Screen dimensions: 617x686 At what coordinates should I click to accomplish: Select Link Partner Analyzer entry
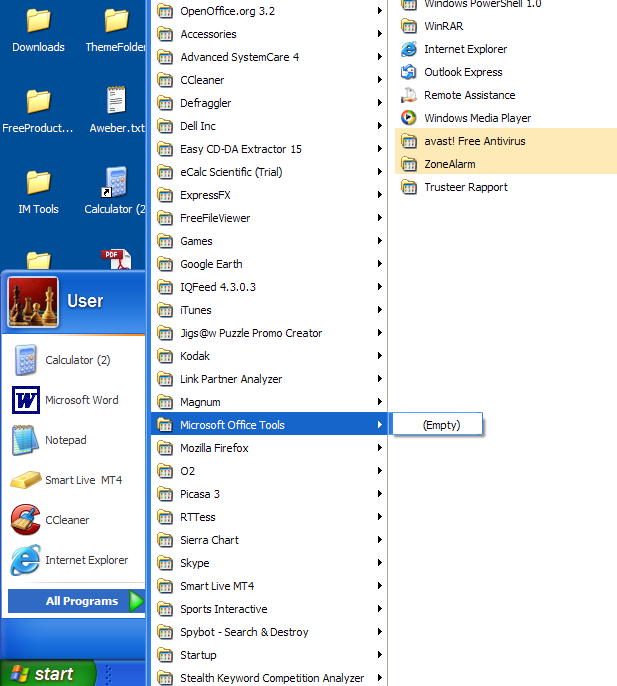pyautogui.click(x=269, y=379)
